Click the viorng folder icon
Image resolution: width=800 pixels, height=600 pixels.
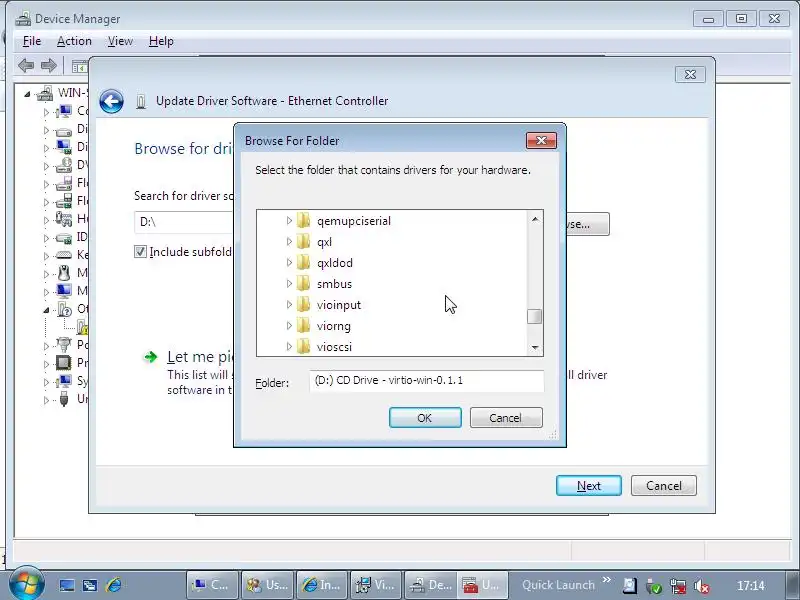[x=303, y=325]
